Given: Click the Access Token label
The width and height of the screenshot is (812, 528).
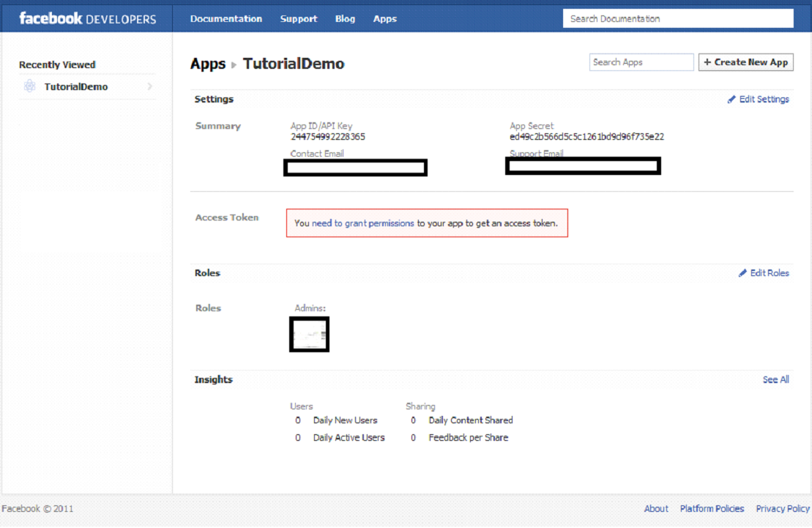Looking at the screenshot, I should (227, 217).
